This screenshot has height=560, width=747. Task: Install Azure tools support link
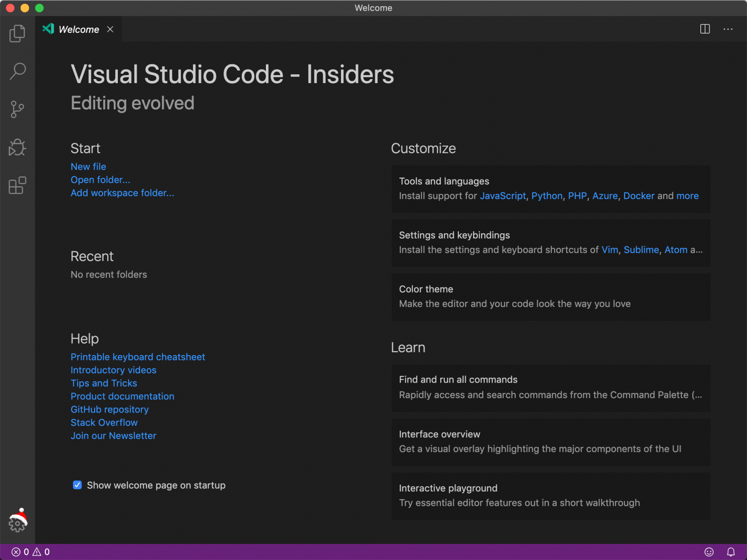point(605,196)
